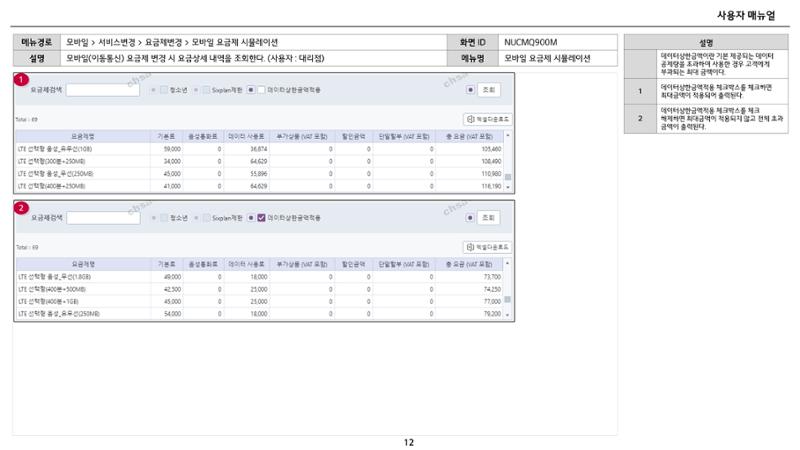This screenshot has height=450, width=800.
Task: Select the row LTE 선택형(300분+250MB)
Action: pyautogui.click(x=259, y=161)
